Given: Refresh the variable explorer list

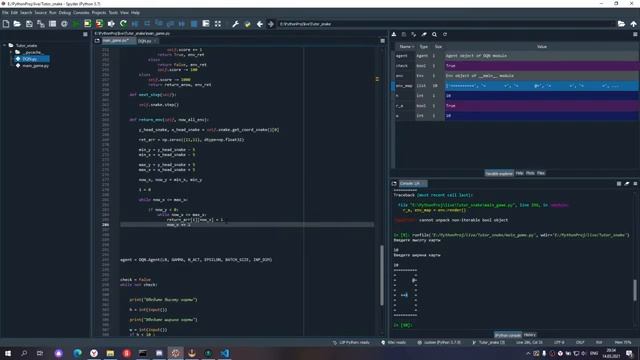Looking at the screenshot, I should click(x=445, y=35).
